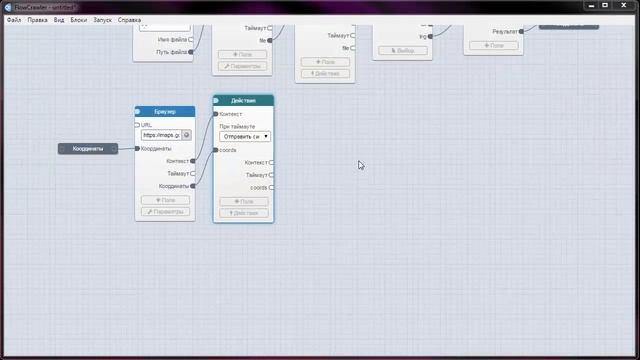Click Действие button in third top block

pyautogui.click(x=325, y=73)
